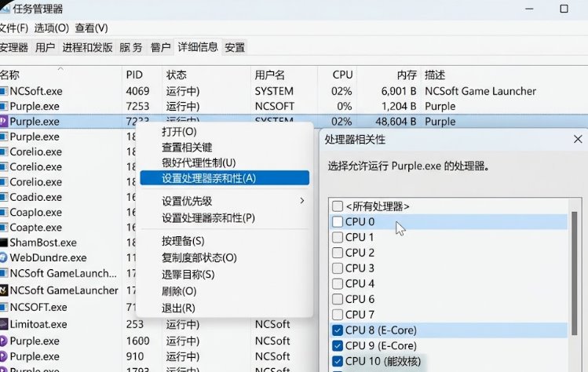Click the NCSoft GameLauncher dark logo icon
This screenshot has width=588, height=372.
4,290
